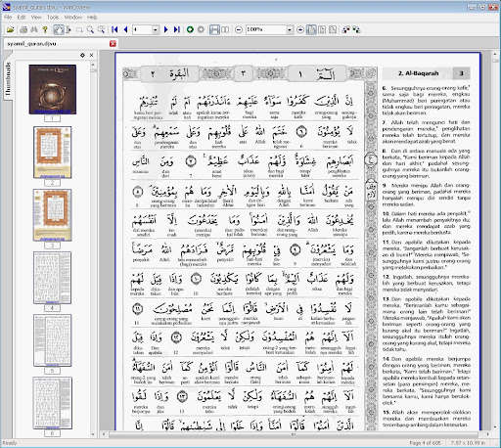Image resolution: width=501 pixels, height=448 pixels.
Task: Open page 2 thumbnail
Action: (x=53, y=153)
